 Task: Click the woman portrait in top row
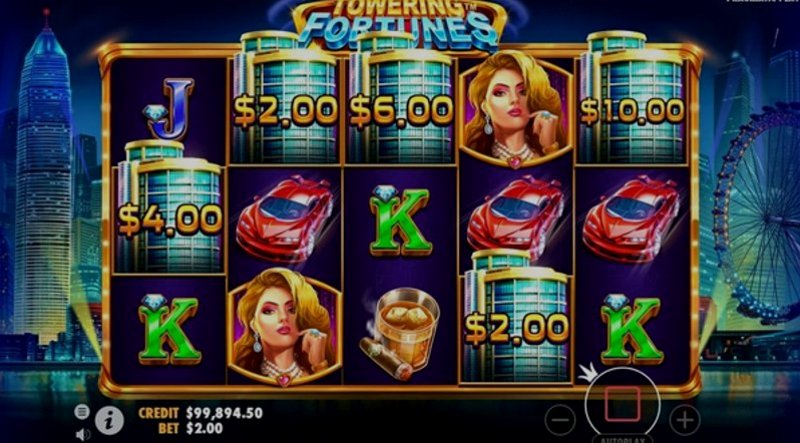click(x=516, y=109)
